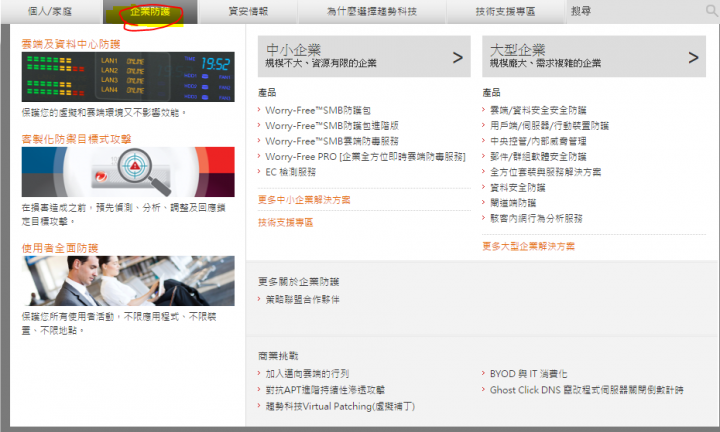This screenshot has height=432, width=720.
Task: Click the 大型企業 banner heading
Action: pyautogui.click(x=518, y=50)
